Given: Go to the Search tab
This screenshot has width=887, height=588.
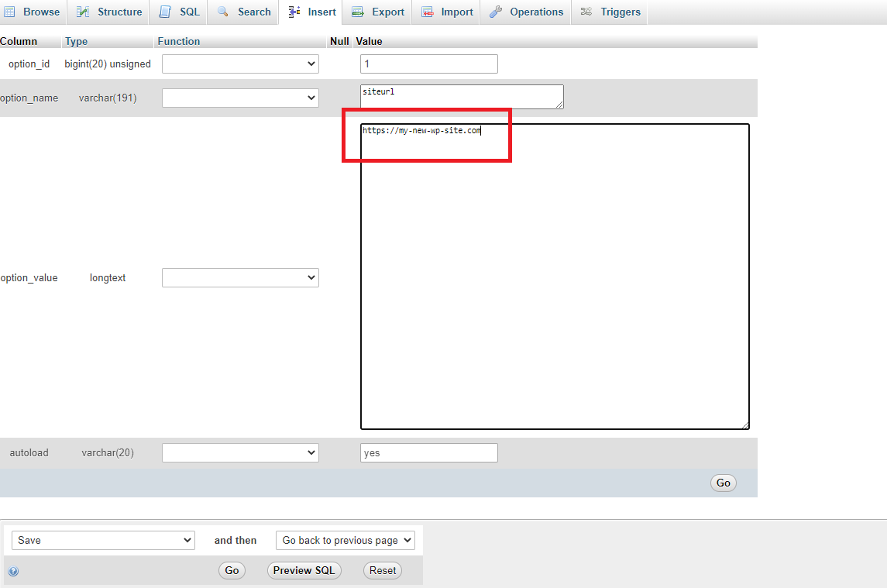Looking at the screenshot, I should pos(243,12).
